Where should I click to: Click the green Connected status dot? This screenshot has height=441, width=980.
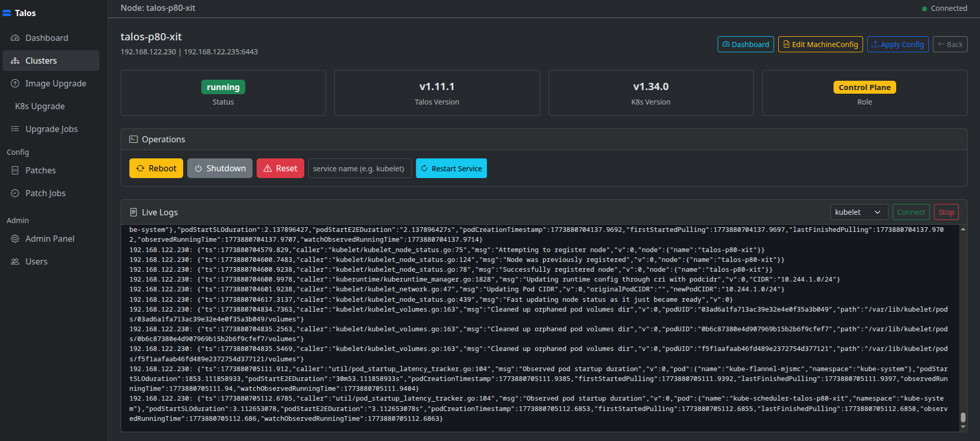point(924,9)
